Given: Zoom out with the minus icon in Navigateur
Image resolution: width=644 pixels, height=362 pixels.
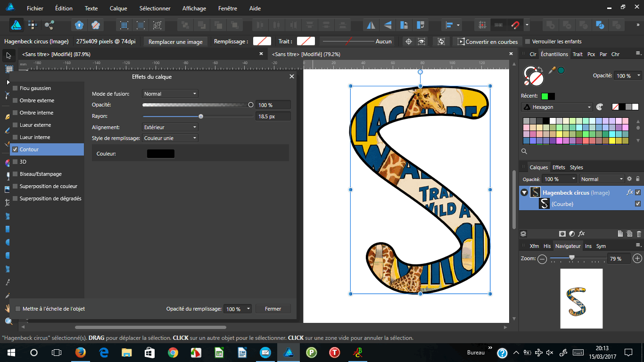Looking at the screenshot, I should pos(542,259).
